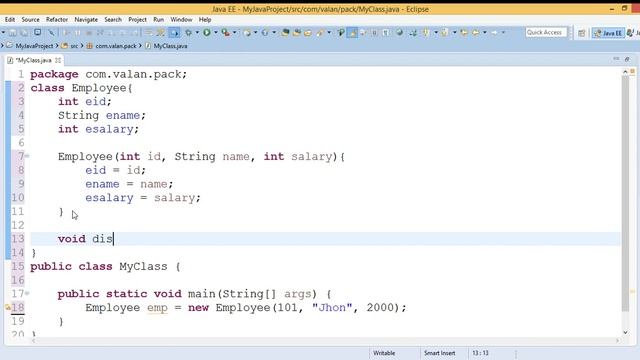640x360 pixels.
Task: Click src folder in the breadcrumb
Action: click(x=74, y=46)
